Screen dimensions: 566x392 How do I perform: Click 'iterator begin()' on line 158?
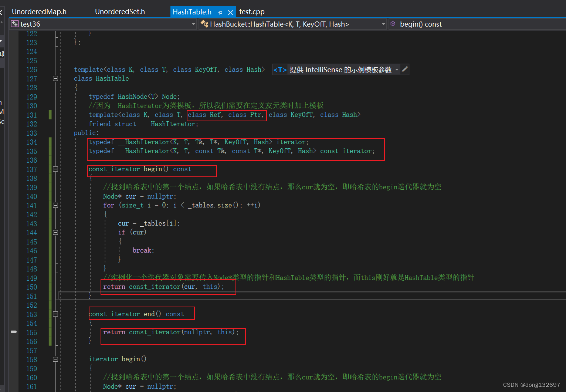[118, 359]
